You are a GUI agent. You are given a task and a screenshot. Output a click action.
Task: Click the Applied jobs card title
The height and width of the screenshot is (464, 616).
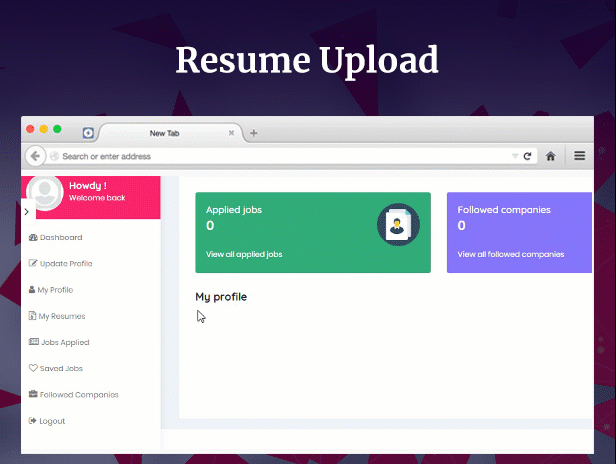[x=234, y=210]
